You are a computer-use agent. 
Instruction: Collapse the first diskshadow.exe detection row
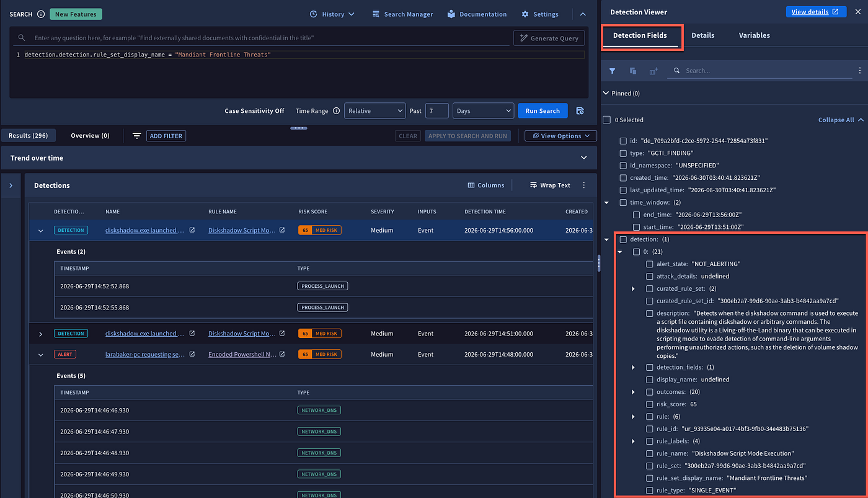(x=41, y=231)
